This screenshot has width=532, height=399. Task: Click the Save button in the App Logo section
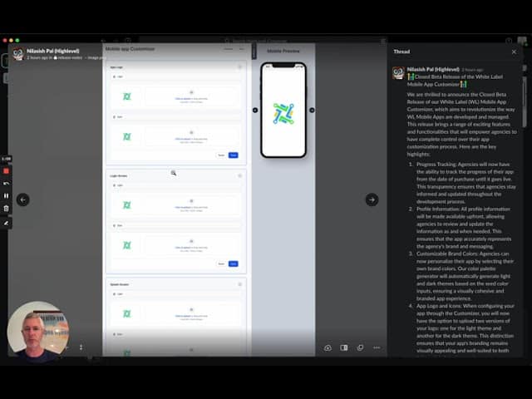[x=233, y=155]
